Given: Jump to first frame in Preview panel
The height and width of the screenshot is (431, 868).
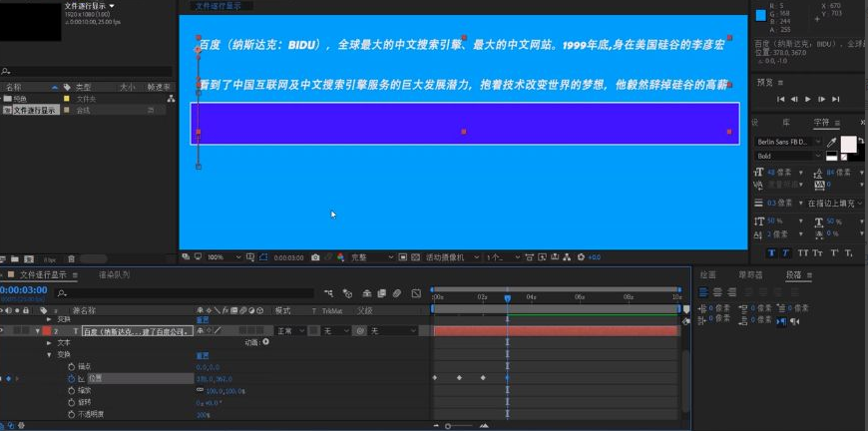Looking at the screenshot, I should (x=781, y=99).
